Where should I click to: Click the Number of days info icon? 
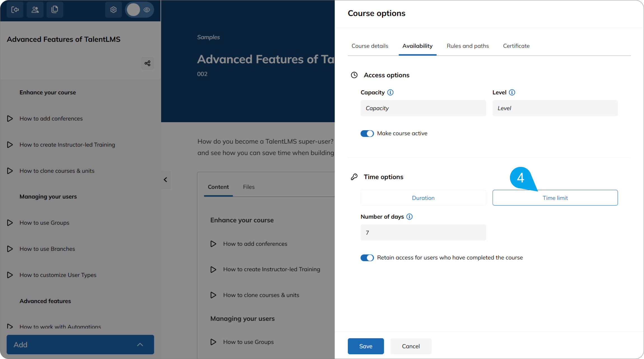[409, 216]
